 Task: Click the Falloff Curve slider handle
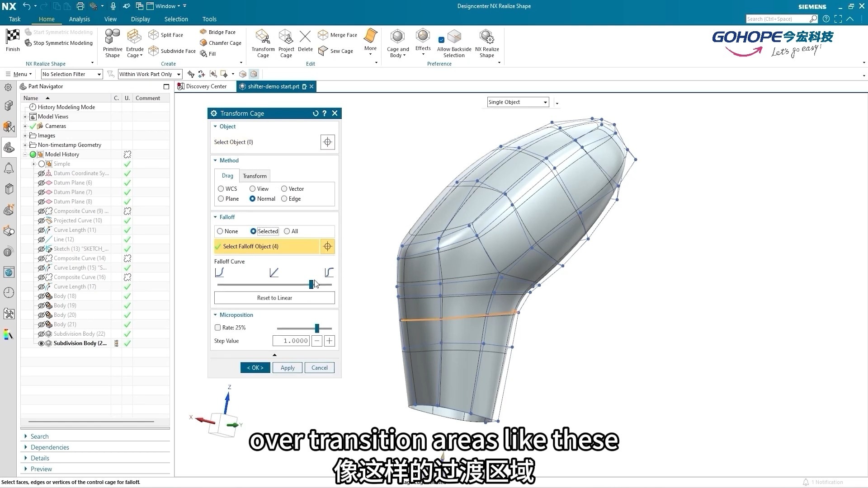pos(311,284)
